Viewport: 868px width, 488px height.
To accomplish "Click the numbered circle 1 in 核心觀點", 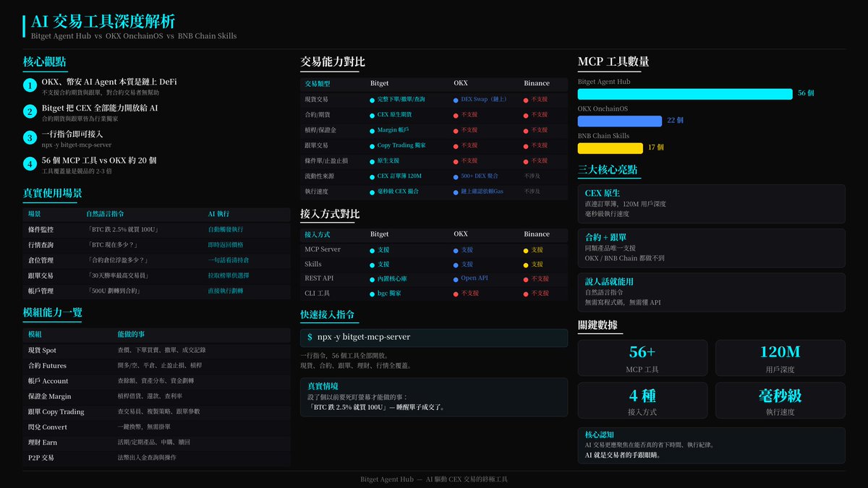I will pos(30,86).
